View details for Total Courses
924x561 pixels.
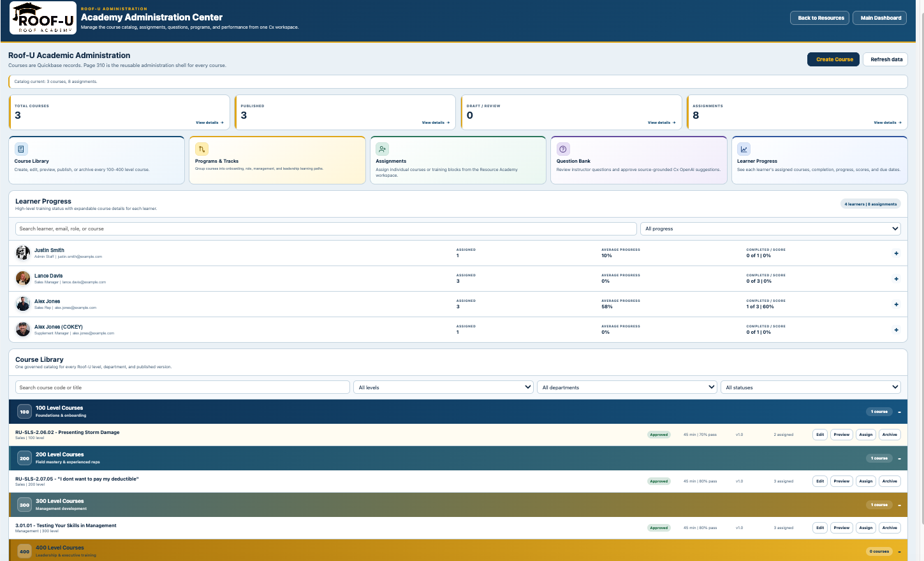click(210, 123)
